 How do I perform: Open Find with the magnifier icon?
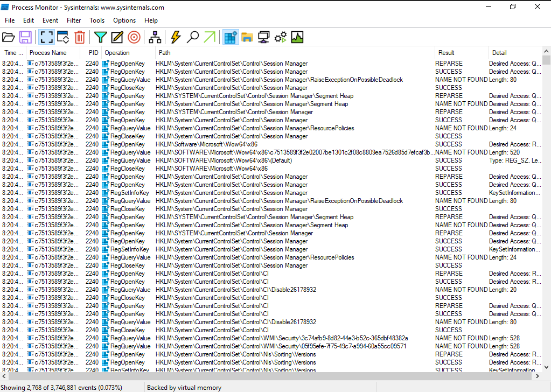tap(193, 37)
